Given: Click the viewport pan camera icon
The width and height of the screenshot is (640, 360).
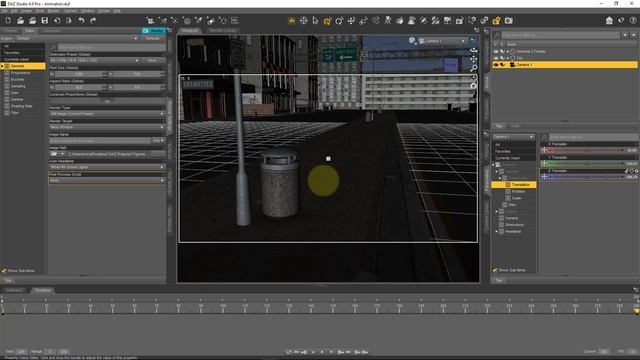Looking at the screenshot, I should [x=473, y=59].
